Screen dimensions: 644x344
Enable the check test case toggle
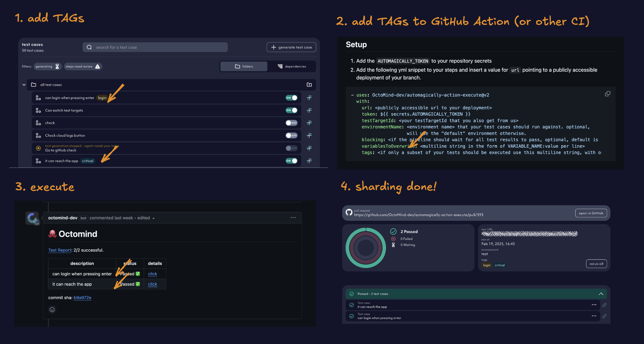click(291, 123)
